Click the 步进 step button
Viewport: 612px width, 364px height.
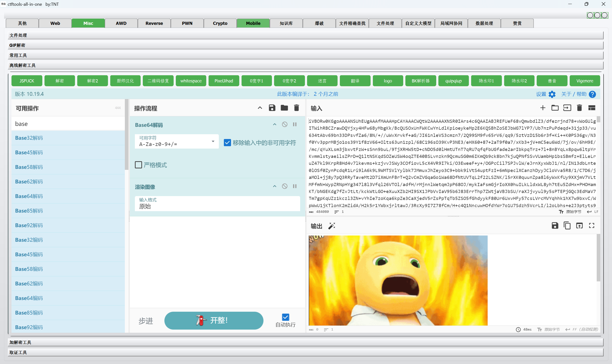pyautogui.click(x=146, y=321)
